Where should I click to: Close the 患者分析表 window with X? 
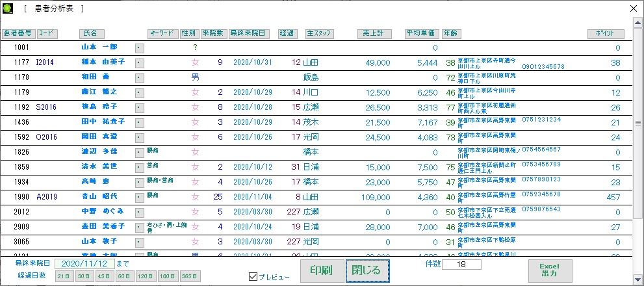point(634,8)
